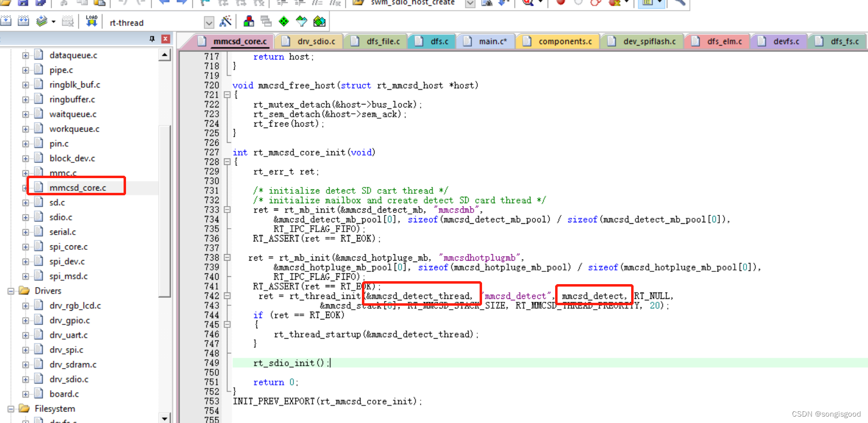Select drv_sdio.c in the project tree
This screenshot has height=423, width=868.
click(69, 379)
